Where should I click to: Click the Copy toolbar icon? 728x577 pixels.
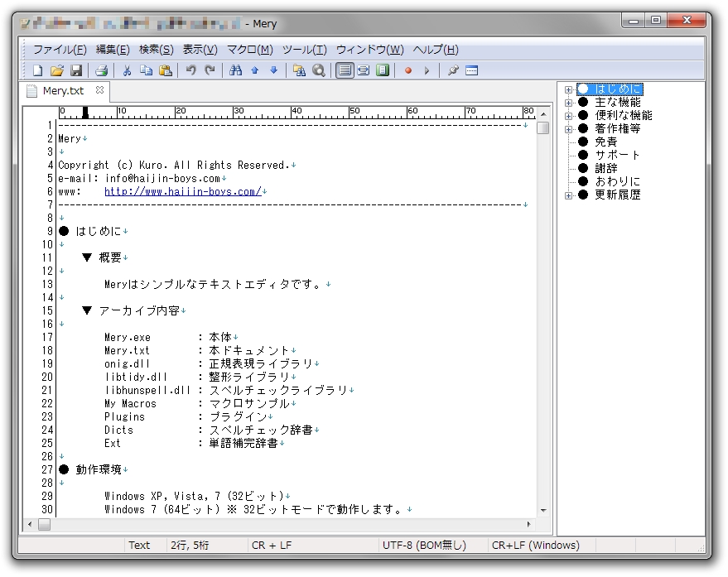147,70
